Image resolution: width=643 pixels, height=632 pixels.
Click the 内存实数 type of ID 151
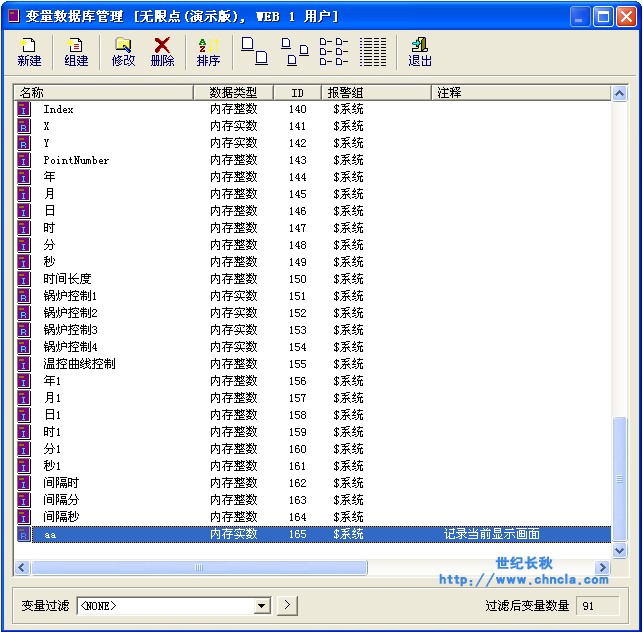tap(233, 296)
